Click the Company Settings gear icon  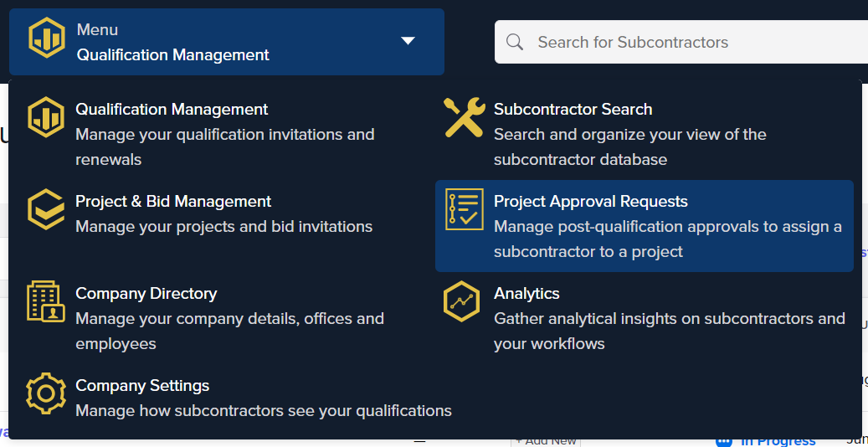tap(46, 393)
